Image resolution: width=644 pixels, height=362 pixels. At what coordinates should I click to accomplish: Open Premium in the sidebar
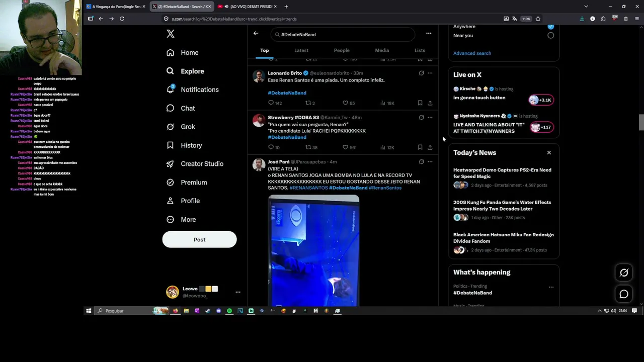point(187,183)
